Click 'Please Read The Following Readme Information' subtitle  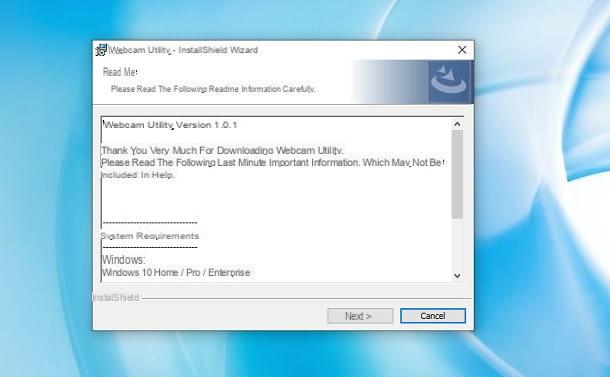click(x=213, y=89)
